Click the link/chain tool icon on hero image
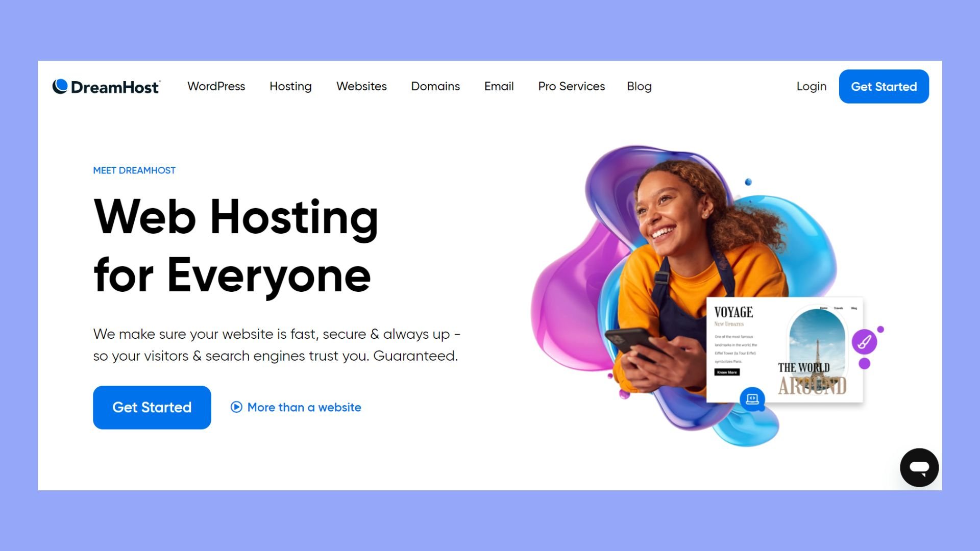Screen dimensions: 980x551 pyautogui.click(x=864, y=342)
